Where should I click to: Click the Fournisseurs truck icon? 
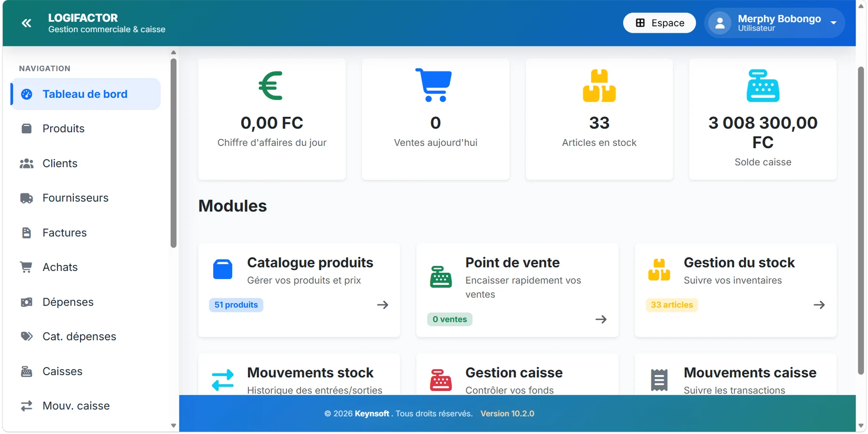coord(27,198)
